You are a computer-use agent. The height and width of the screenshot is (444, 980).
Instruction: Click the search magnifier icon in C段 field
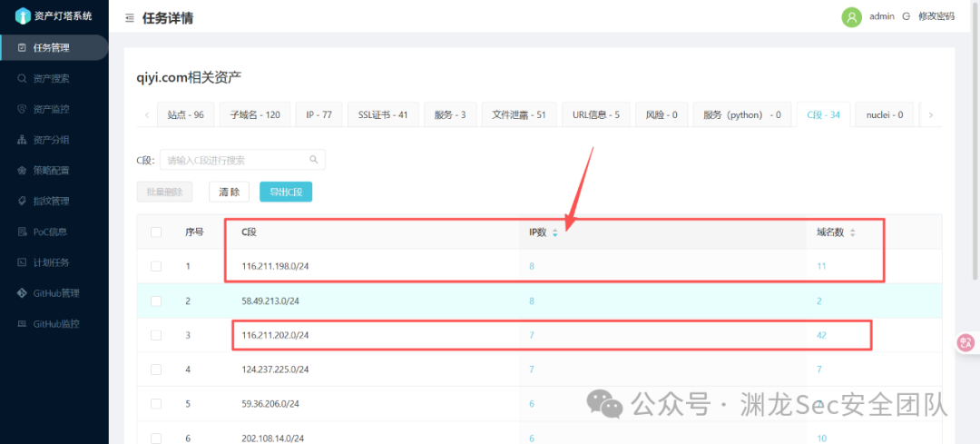(314, 160)
